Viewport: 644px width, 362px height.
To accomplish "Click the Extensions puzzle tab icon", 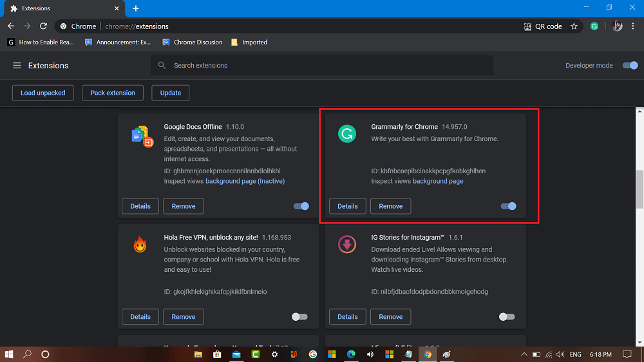I will pyautogui.click(x=14, y=8).
